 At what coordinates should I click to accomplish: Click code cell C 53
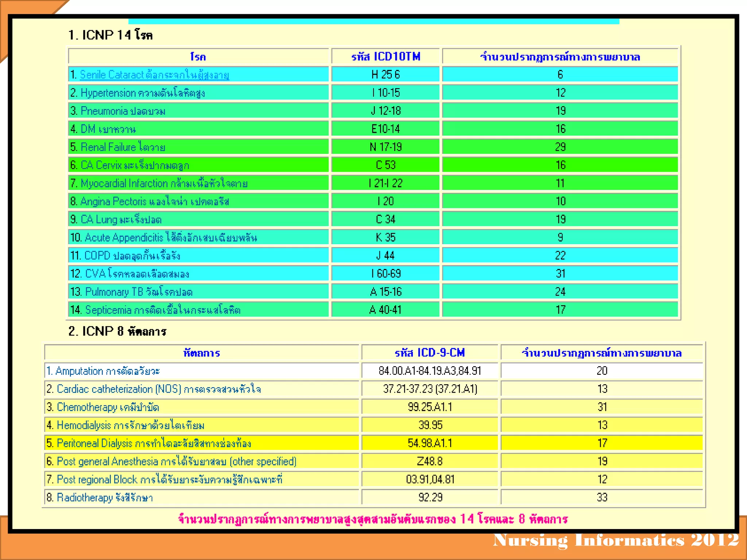[386, 165]
